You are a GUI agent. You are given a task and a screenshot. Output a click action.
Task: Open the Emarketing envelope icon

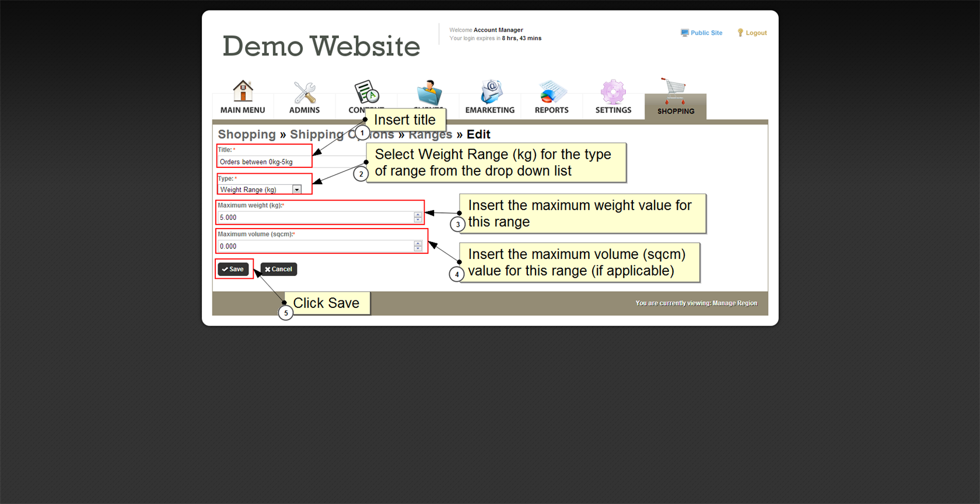tap(490, 92)
